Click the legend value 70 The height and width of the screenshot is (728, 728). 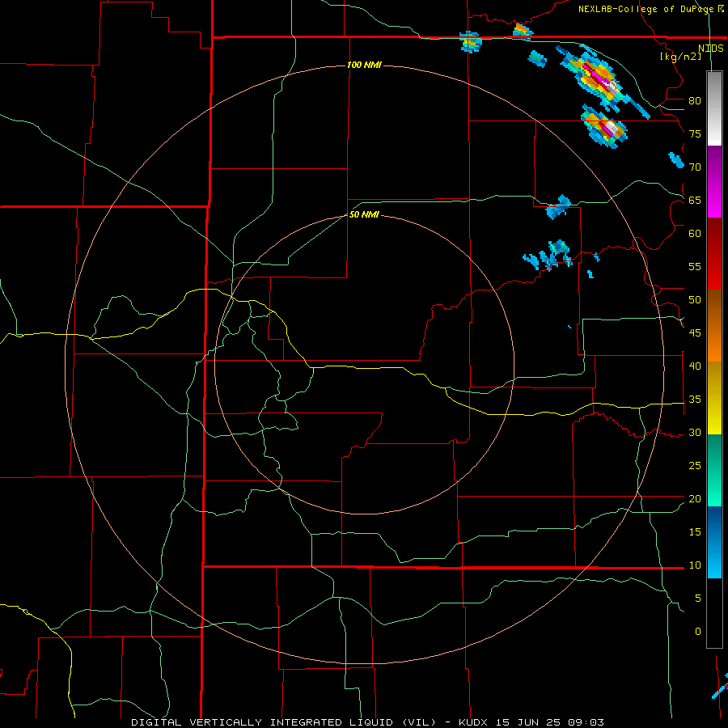(x=695, y=167)
